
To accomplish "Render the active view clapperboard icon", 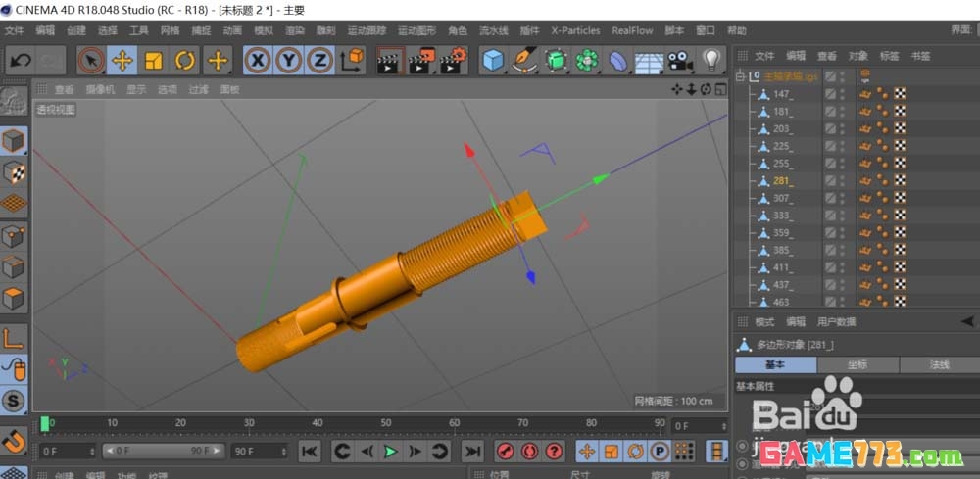I will tap(390, 61).
